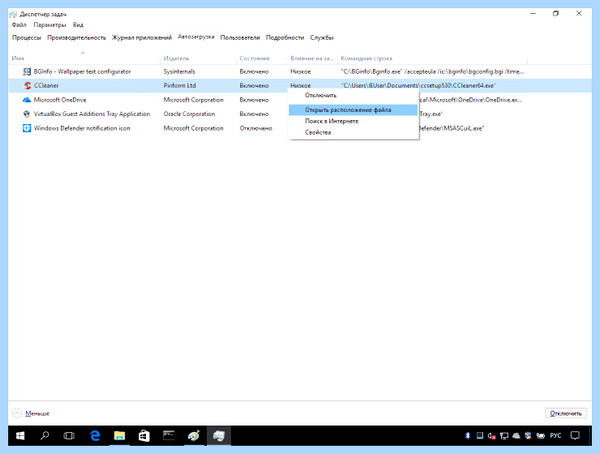Open the Windows Start menu
This screenshot has height=454, width=600.
(20, 436)
